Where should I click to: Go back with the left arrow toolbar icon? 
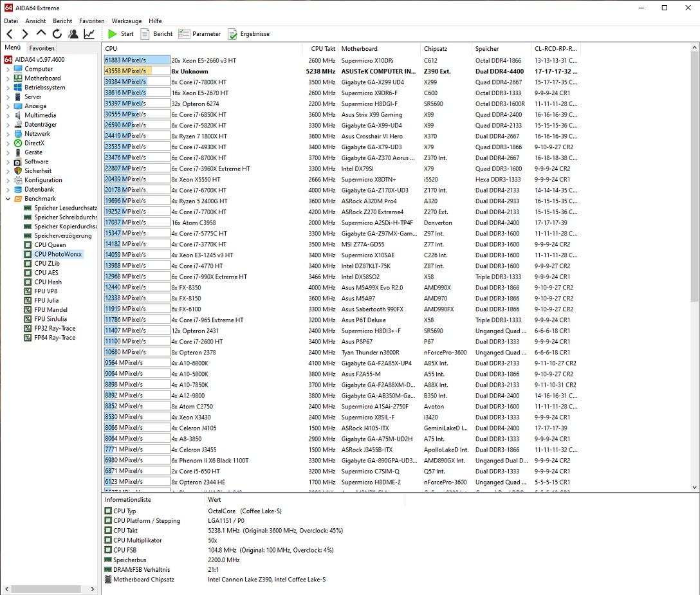click(10, 34)
